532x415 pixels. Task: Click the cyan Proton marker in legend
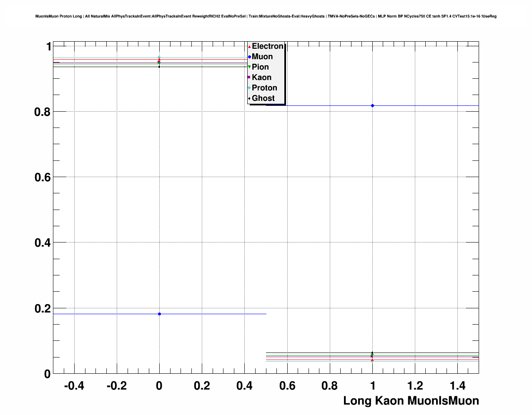249,88
